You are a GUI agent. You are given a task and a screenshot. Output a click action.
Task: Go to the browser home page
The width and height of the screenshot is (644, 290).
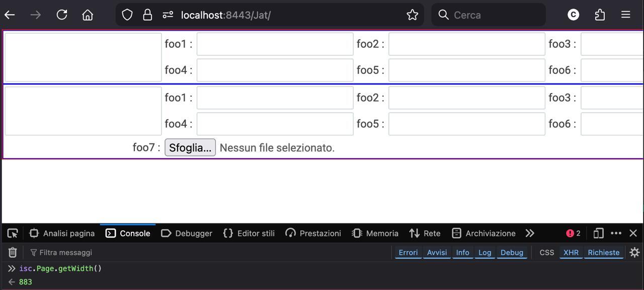coord(88,15)
